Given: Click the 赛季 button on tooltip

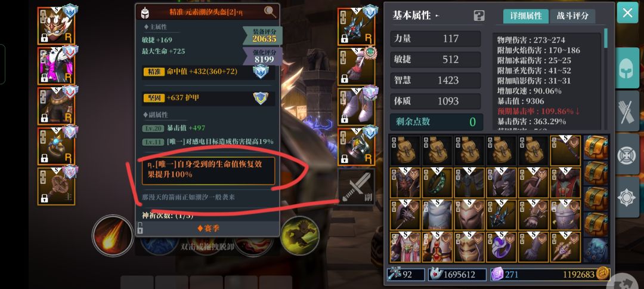Looking at the screenshot, I should coord(208,228).
